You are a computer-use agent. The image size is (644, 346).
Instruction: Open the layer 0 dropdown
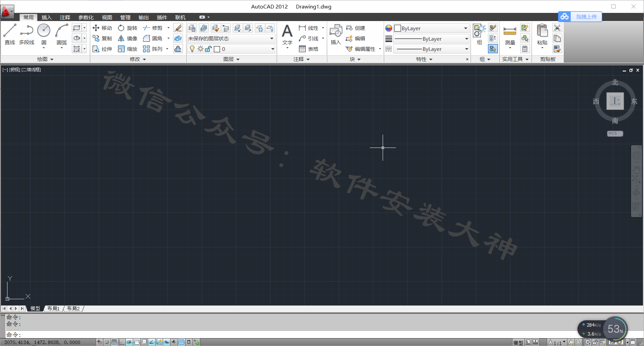pos(231,49)
